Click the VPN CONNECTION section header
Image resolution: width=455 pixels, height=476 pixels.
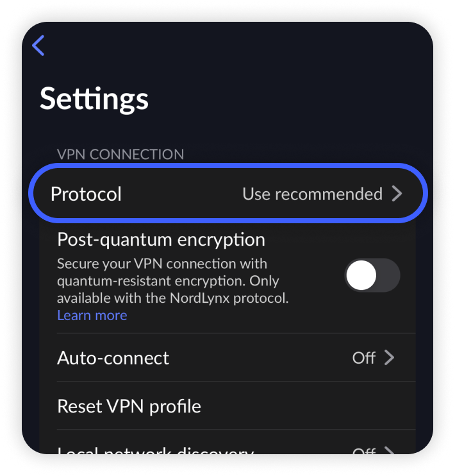click(x=120, y=154)
